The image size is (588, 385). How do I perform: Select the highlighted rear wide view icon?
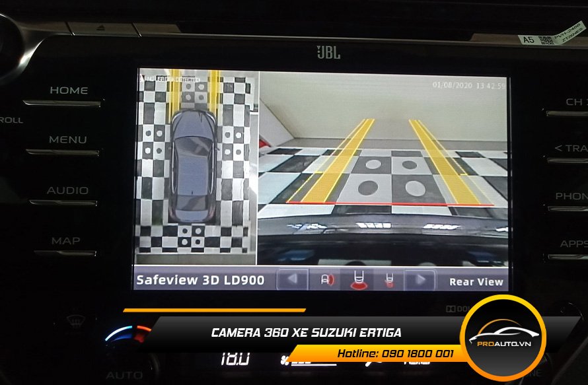tap(357, 280)
